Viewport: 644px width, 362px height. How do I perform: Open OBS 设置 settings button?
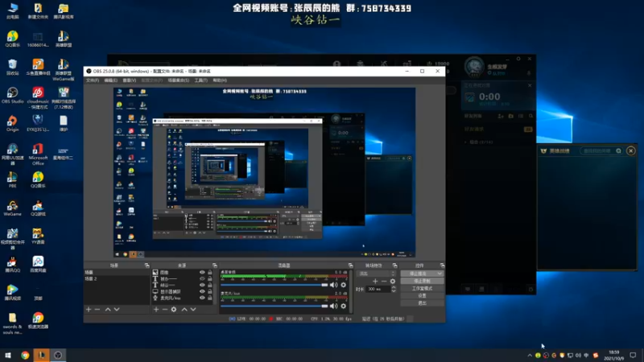tap(422, 295)
